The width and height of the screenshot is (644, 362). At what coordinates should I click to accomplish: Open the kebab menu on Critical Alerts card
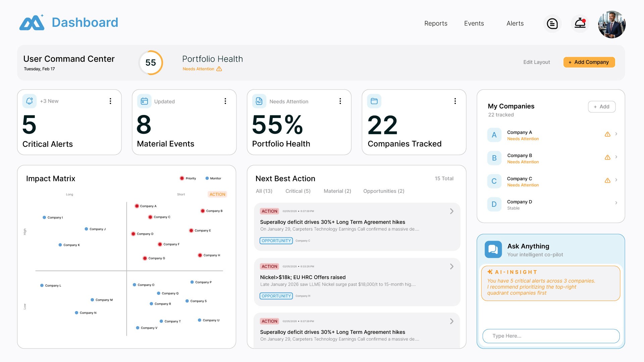(x=110, y=101)
